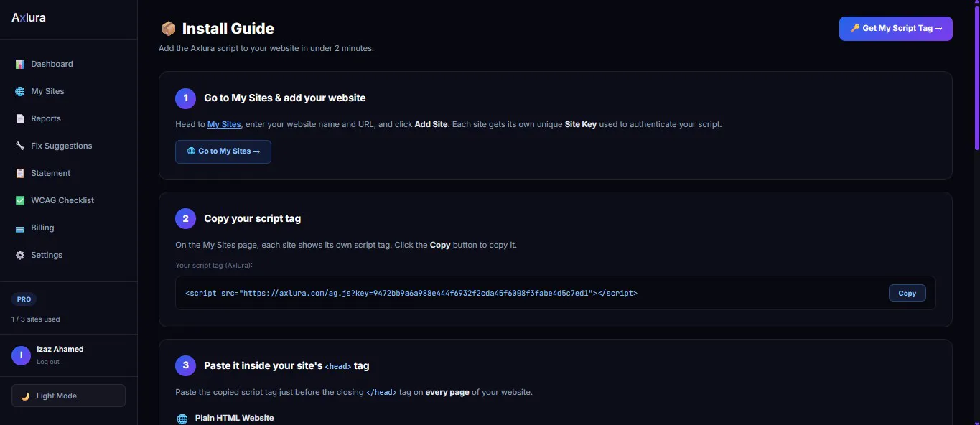The height and width of the screenshot is (425, 980).
Task: Click the '1 / 3 sites used' text
Action: point(36,319)
